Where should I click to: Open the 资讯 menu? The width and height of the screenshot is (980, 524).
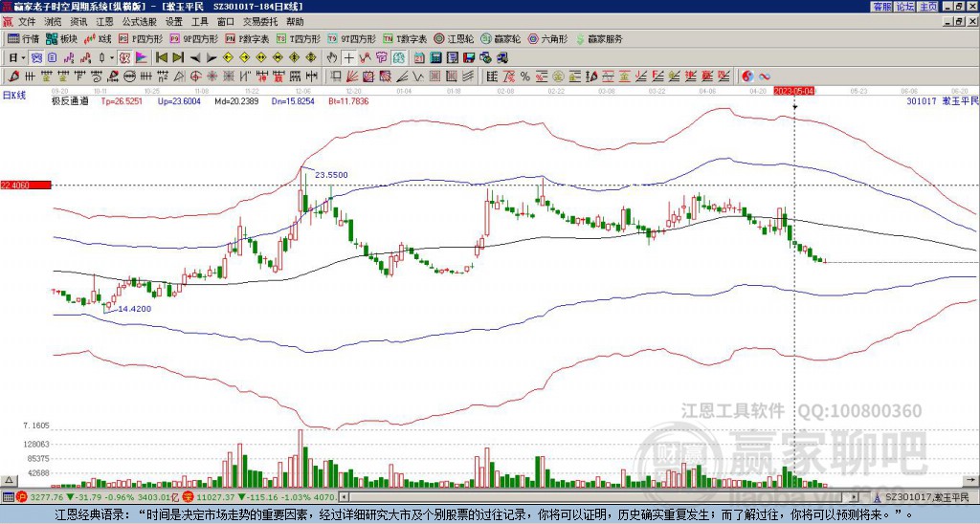(x=78, y=22)
